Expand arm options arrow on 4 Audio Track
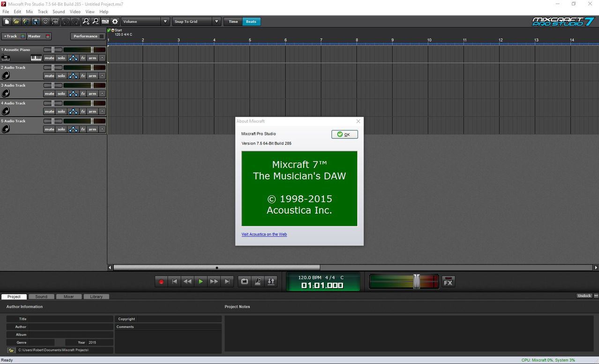 click(102, 111)
